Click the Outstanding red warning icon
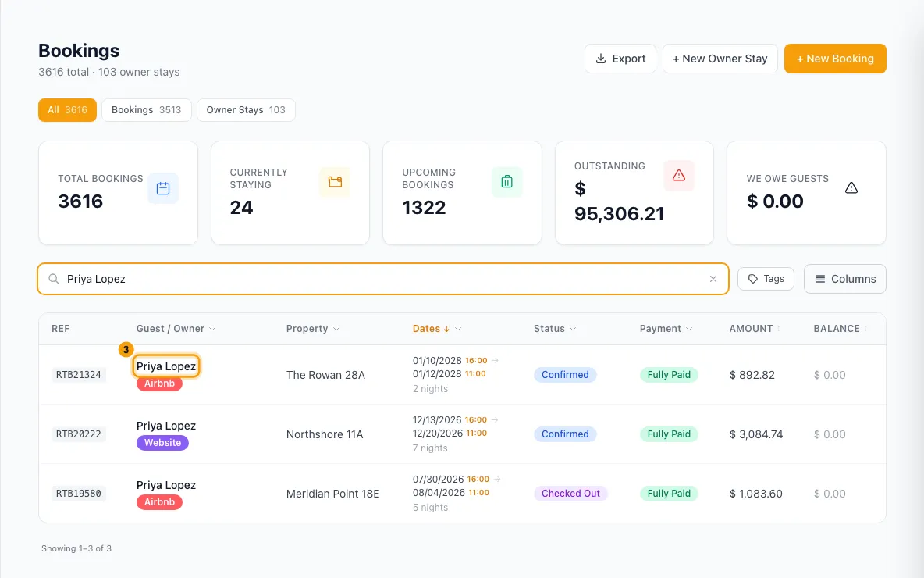 [679, 176]
